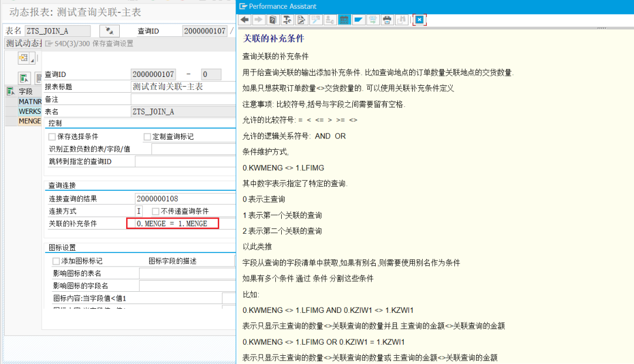This screenshot has height=364, width=634.
Task: Click the greyed magnifier documents icon
Action: (x=316, y=19)
